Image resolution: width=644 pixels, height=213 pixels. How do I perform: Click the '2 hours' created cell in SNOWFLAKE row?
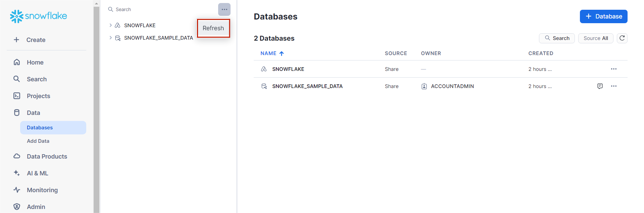(540, 69)
